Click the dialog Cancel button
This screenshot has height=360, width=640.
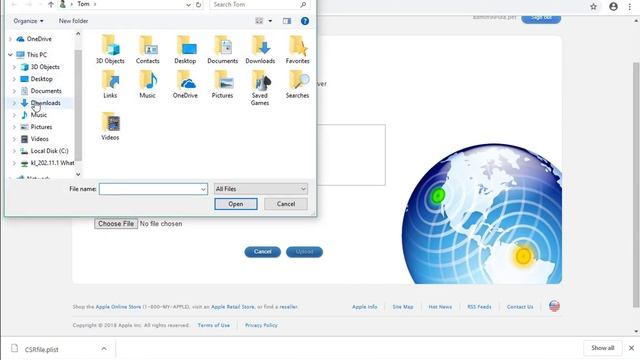[286, 204]
